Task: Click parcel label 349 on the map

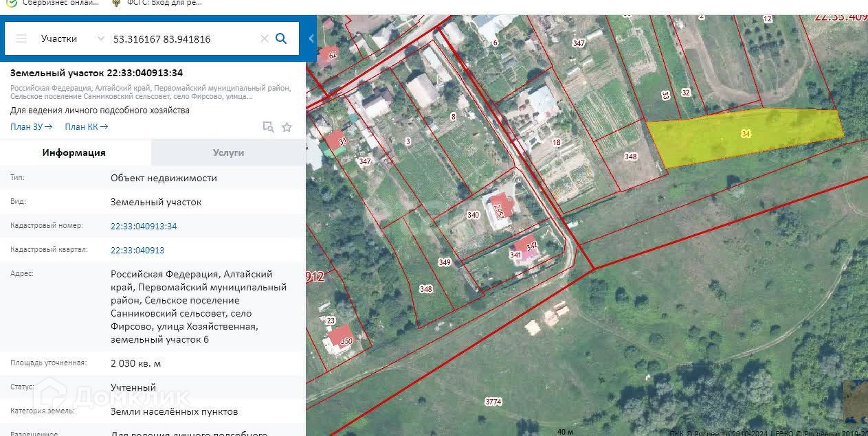Action: click(x=445, y=262)
